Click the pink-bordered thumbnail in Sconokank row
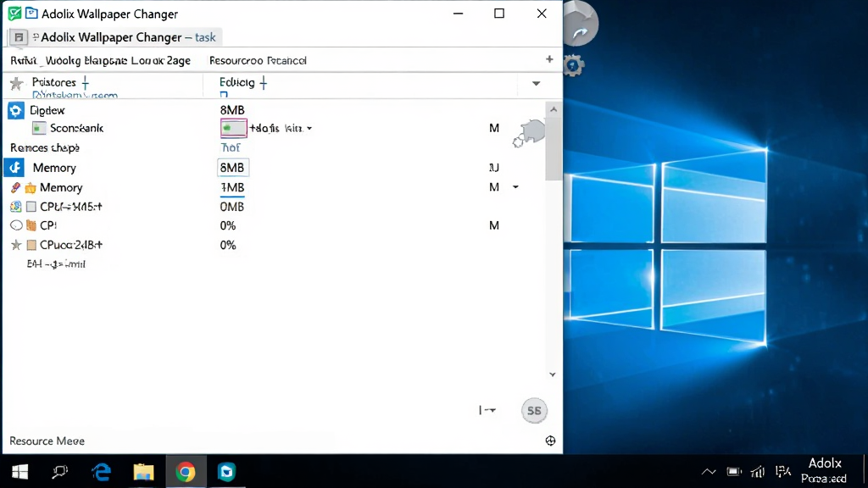 [x=234, y=129]
